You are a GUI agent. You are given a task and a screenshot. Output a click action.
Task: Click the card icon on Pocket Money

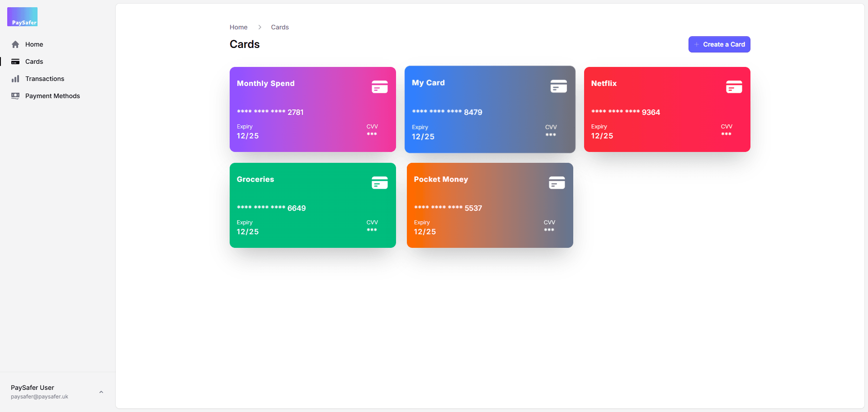click(x=557, y=182)
